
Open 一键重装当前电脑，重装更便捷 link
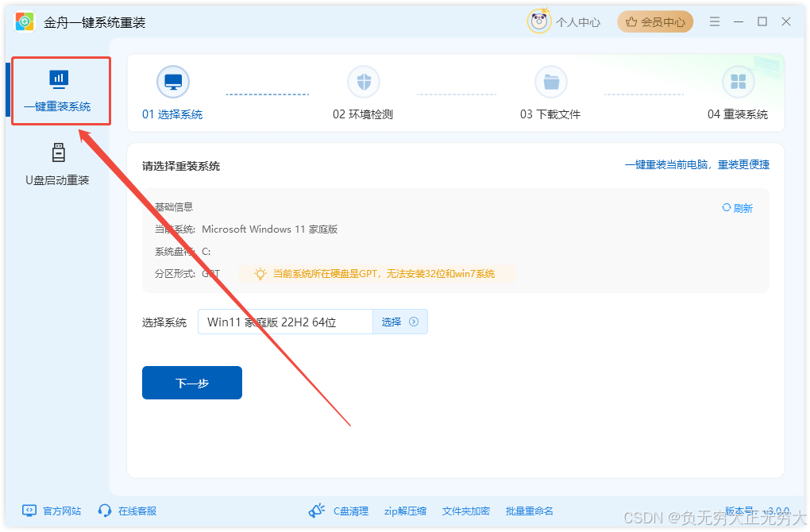697,165
